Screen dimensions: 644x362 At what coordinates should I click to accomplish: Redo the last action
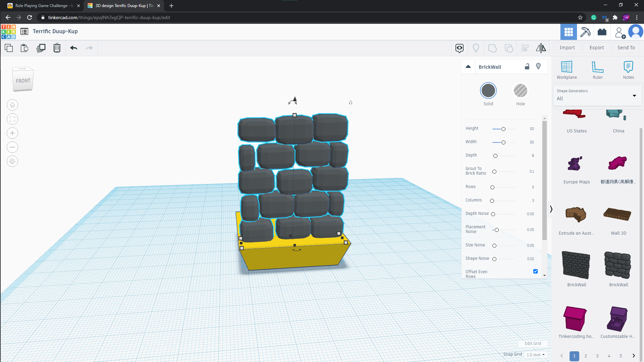(89, 48)
